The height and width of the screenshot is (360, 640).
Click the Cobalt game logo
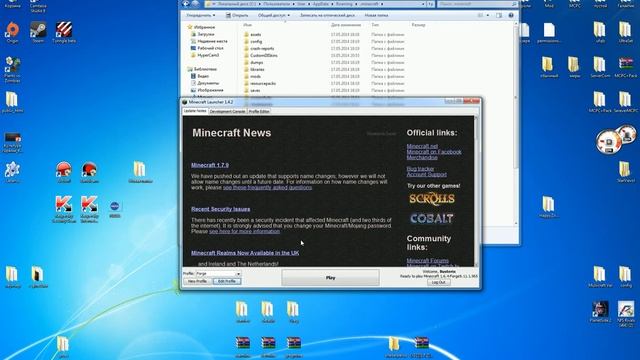coord(431,218)
